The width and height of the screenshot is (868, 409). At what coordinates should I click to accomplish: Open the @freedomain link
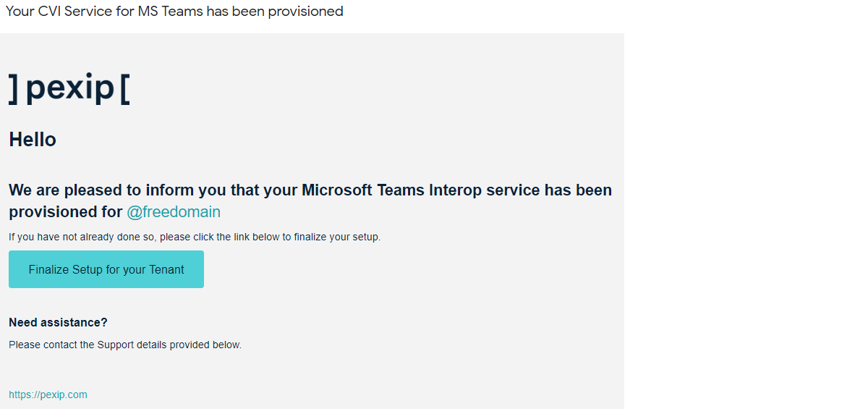174,212
